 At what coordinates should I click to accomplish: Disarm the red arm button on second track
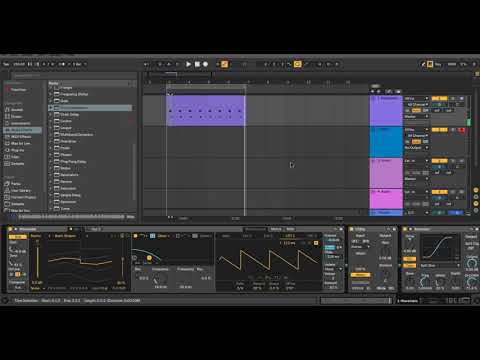click(x=461, y=130)
